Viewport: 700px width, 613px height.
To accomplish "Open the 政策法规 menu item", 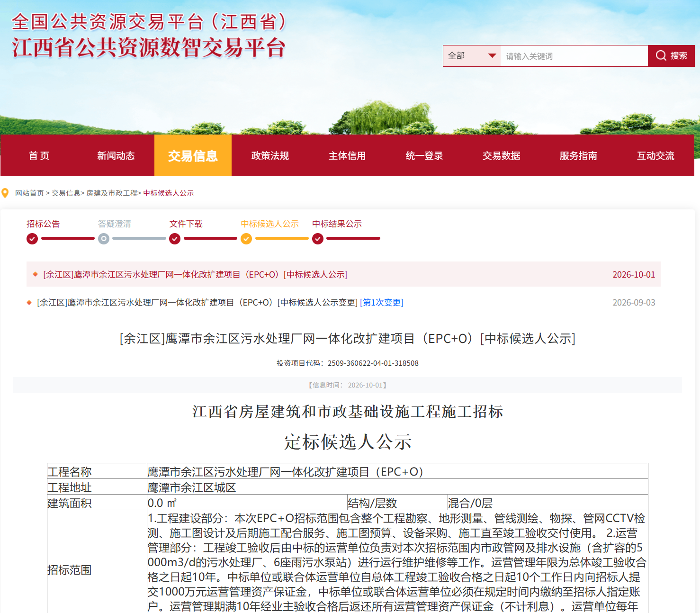I will coord(270,155).
